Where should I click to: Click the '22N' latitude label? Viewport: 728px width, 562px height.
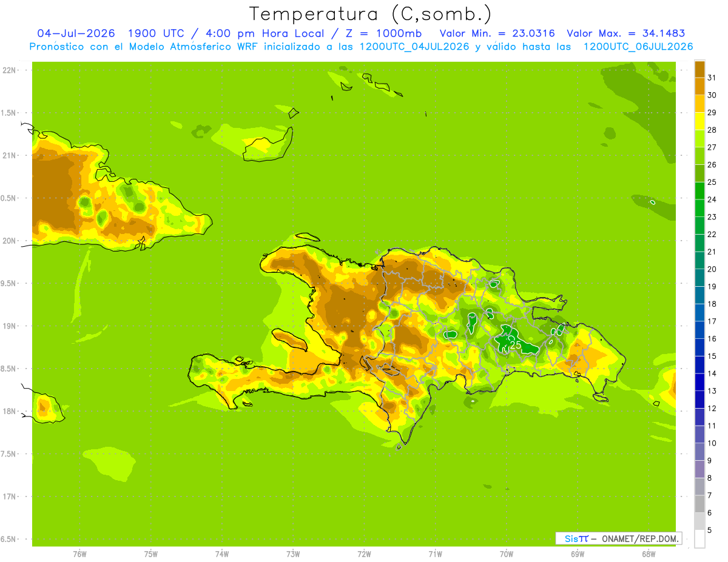click(8, 70)
